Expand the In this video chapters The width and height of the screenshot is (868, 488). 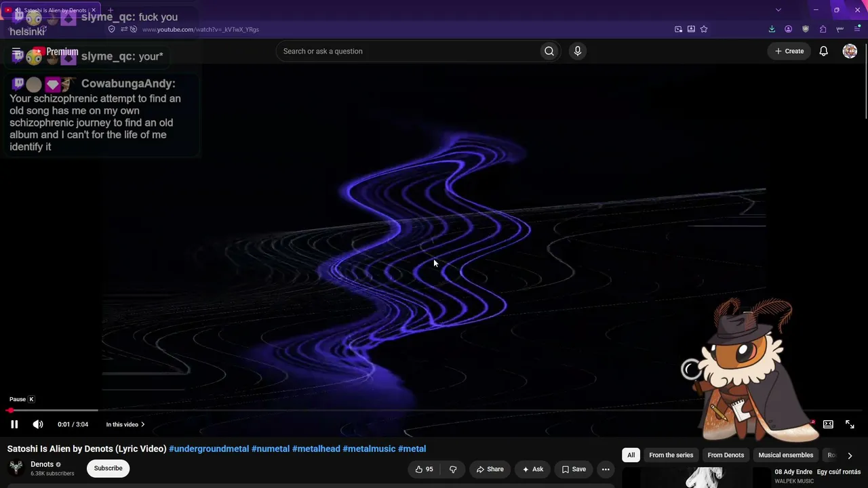125,424
